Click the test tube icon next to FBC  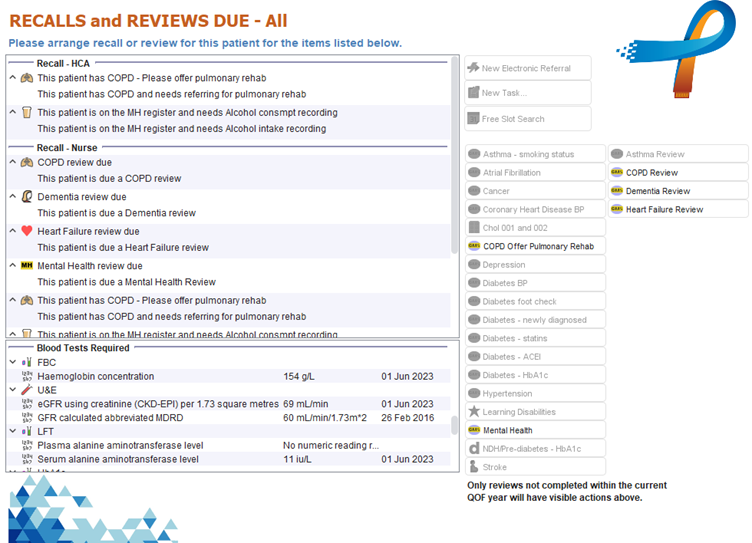click(26, 362)
